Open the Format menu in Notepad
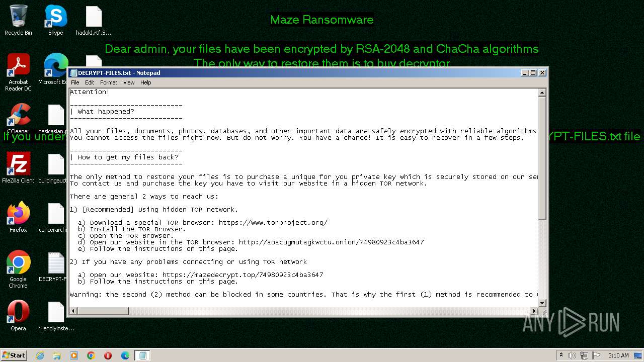This screenshot has height=362, width=644. [109, 82]
